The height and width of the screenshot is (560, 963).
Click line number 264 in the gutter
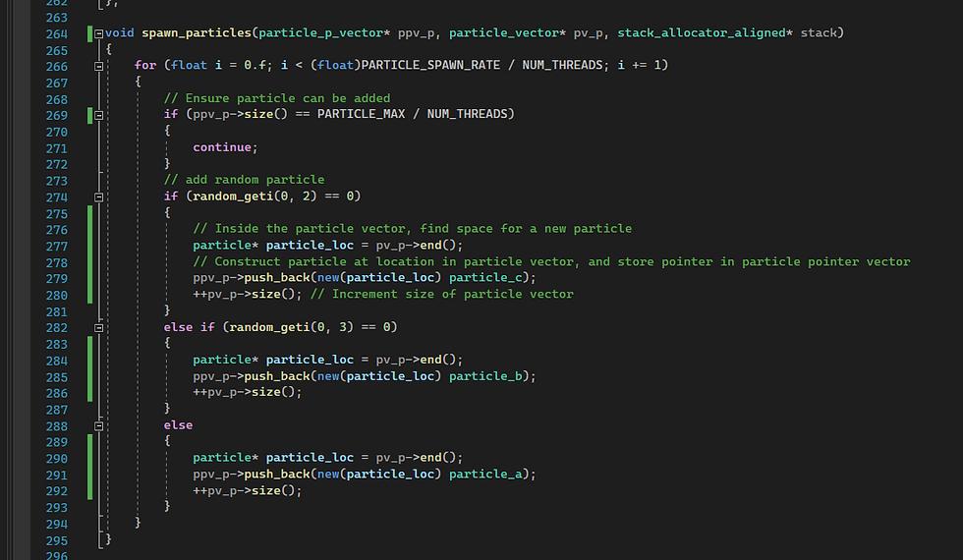point(57,34)
